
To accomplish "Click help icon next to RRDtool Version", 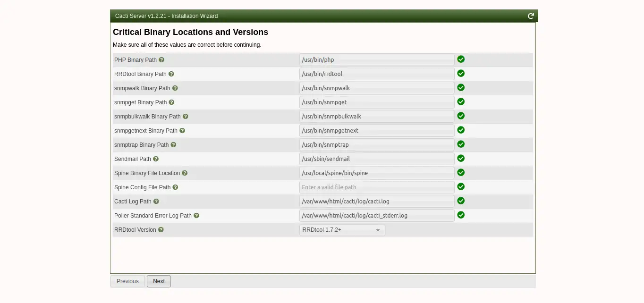I will pos(161,230).
